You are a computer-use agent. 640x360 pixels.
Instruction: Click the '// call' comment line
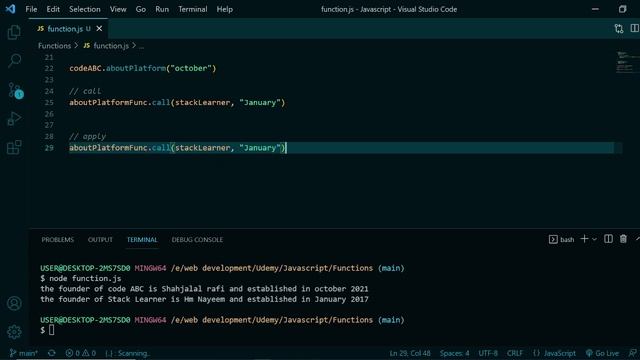click(x=85, y=91)
